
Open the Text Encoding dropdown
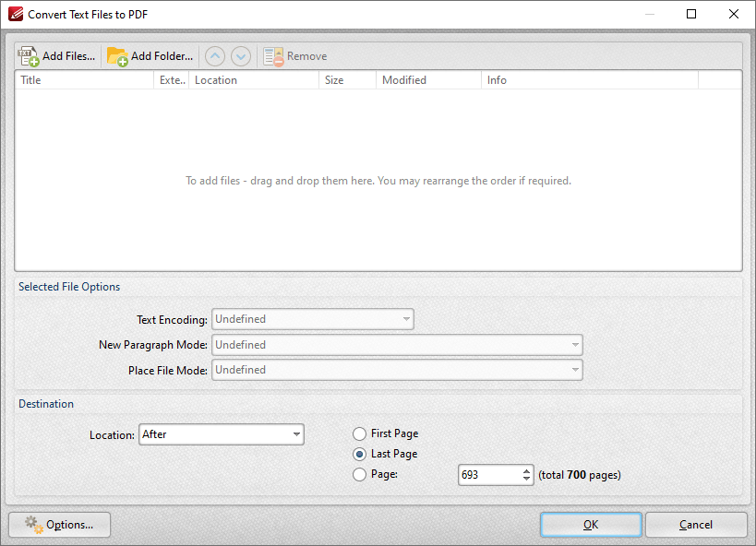click(312, 319)
